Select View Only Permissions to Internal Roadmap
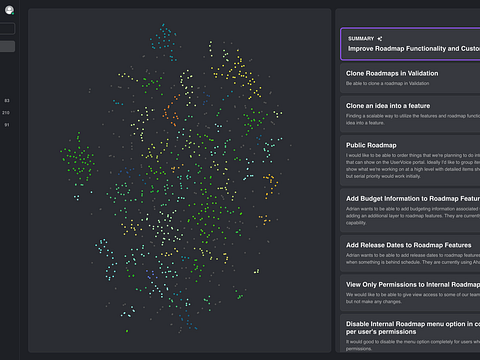The height and width of the screenshot is (360, 480). (x=410, y=293)
